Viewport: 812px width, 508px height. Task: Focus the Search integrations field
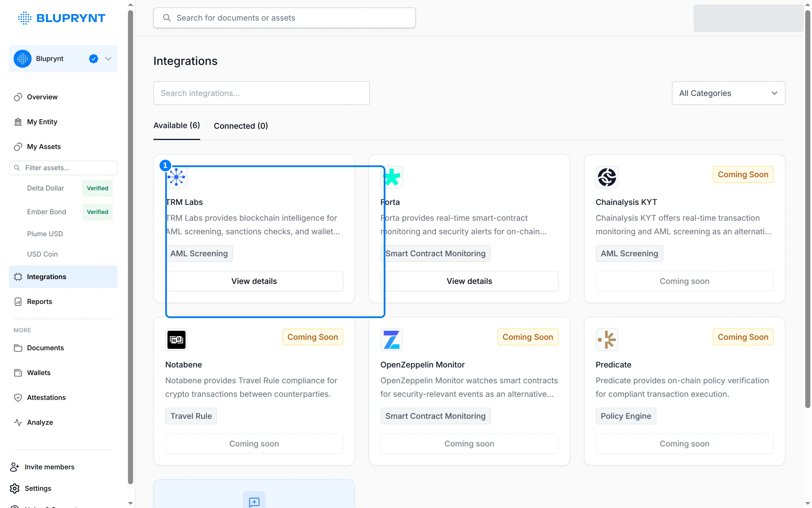click(x=261, y=93)
